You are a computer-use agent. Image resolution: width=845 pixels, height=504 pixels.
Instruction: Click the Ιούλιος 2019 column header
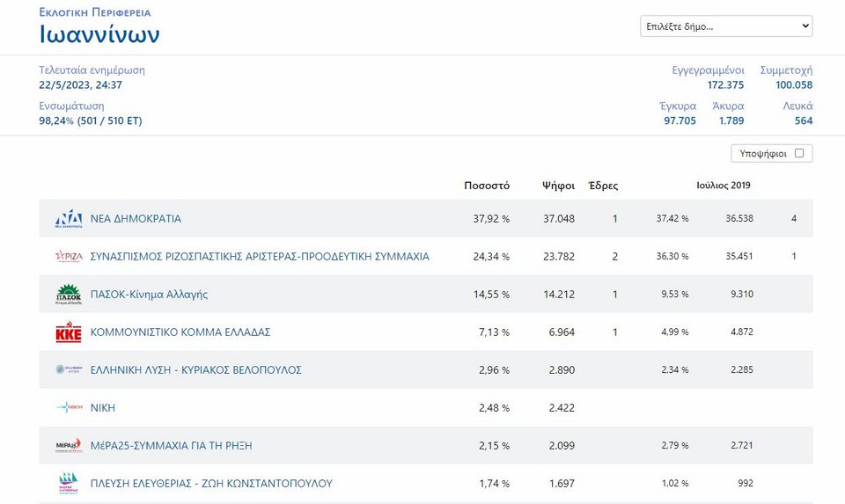click(723, 186)
